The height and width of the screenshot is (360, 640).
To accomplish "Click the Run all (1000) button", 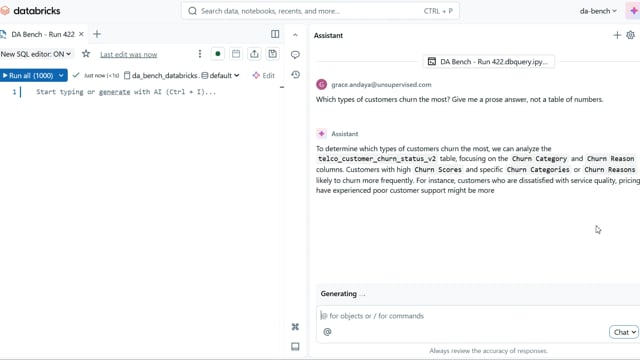I will [x=28, y=76].
